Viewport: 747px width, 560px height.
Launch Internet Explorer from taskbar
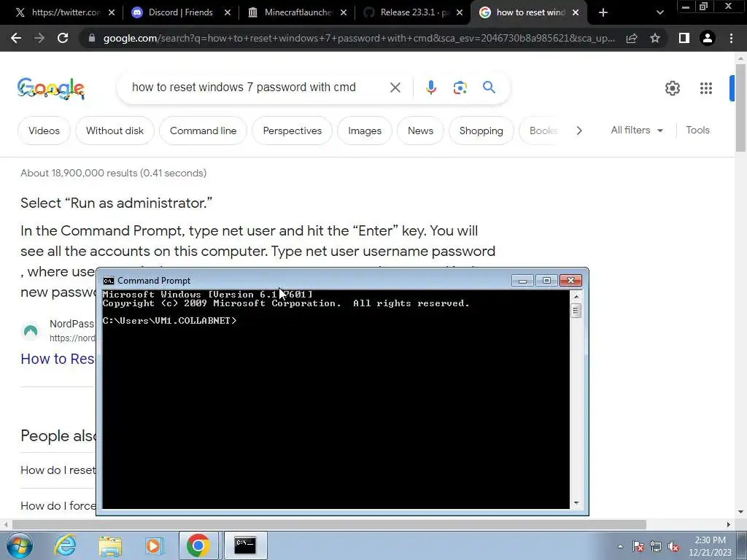pyautogui.click(x=65, y=545)
